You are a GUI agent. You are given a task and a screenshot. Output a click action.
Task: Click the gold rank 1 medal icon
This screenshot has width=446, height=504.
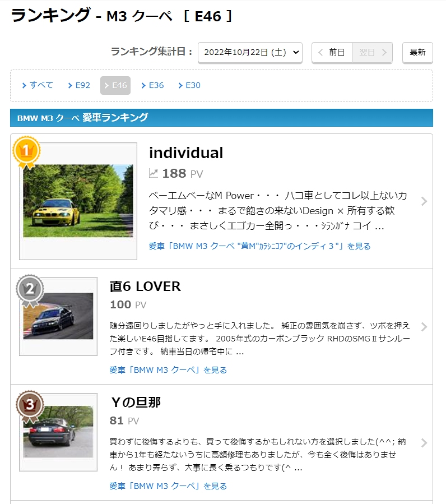click(26, 152)
